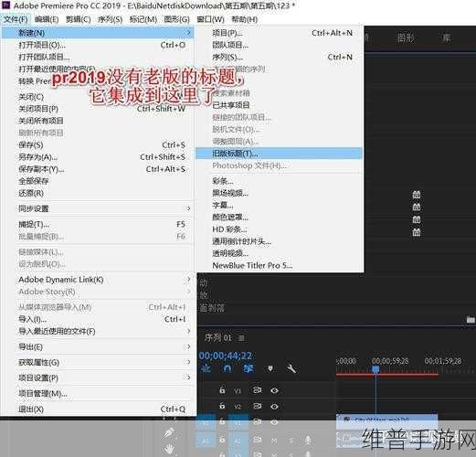Solo audio track A1 with S button
This screenshot has height=457, width=476.
[291, 441]
